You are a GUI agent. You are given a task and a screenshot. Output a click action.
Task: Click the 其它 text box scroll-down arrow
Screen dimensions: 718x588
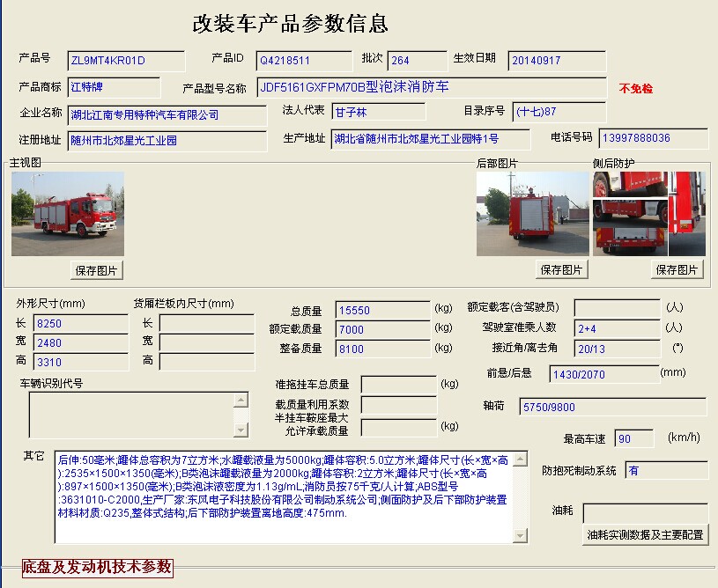[521, 535]
